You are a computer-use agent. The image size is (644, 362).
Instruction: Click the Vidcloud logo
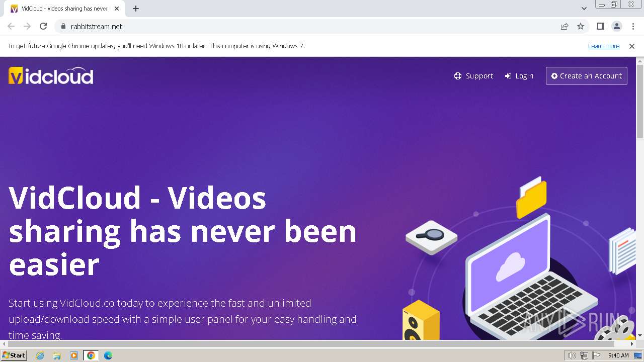click(x=51, y=75)
